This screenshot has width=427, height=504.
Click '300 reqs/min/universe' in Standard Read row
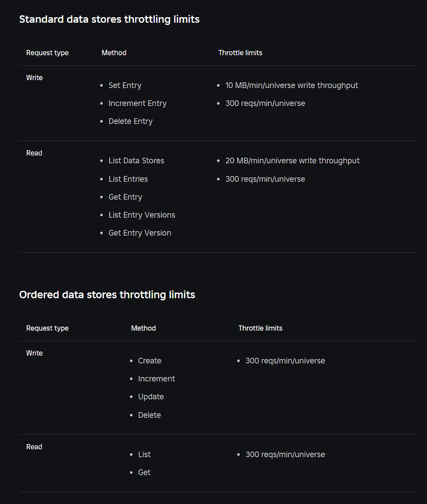[265, 179]
